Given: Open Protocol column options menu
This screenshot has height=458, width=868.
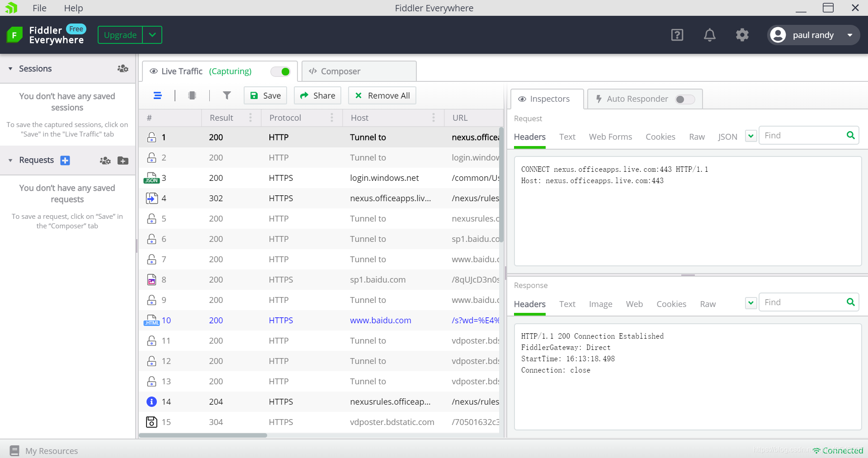Looking at the screenshot, I should [x=332, y=118].
